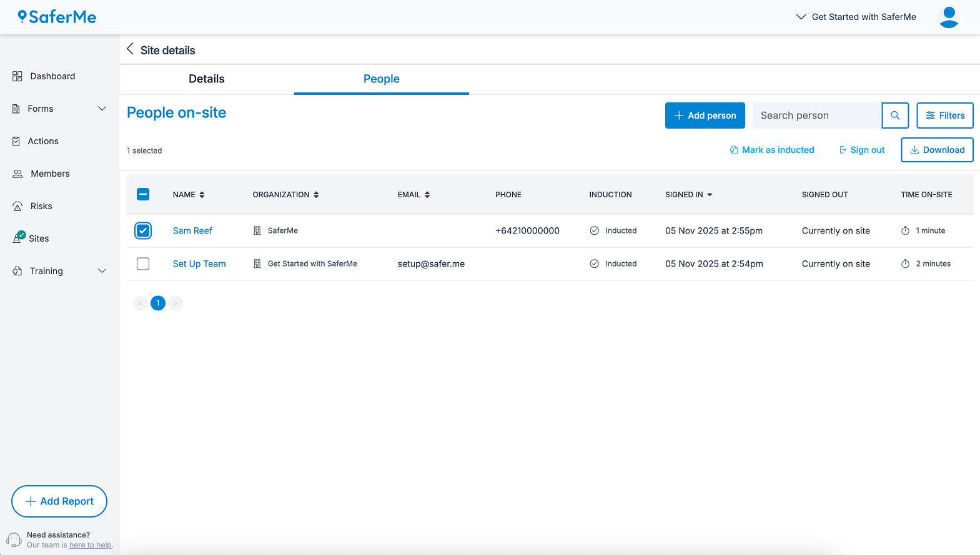Open Dashboard from the sidebar
Screen dimensions: 980x555
point(52,76)
